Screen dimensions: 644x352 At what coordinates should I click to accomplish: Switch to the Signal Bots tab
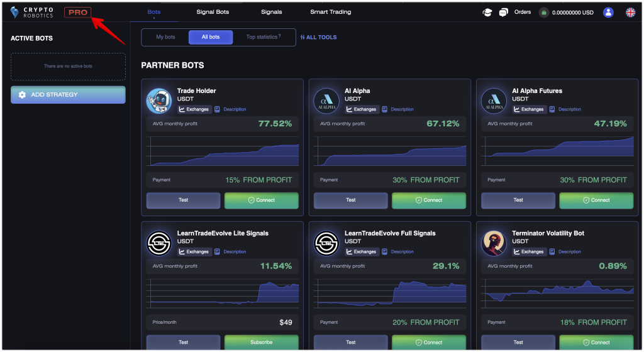[213, 12]
